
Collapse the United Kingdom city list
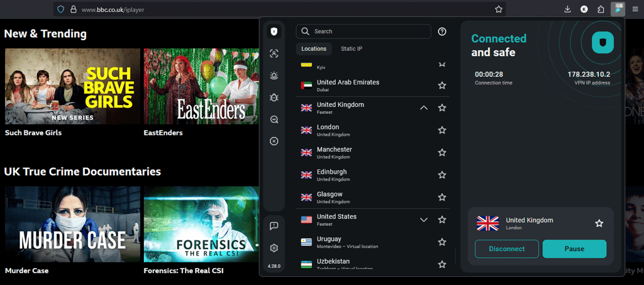424,108
